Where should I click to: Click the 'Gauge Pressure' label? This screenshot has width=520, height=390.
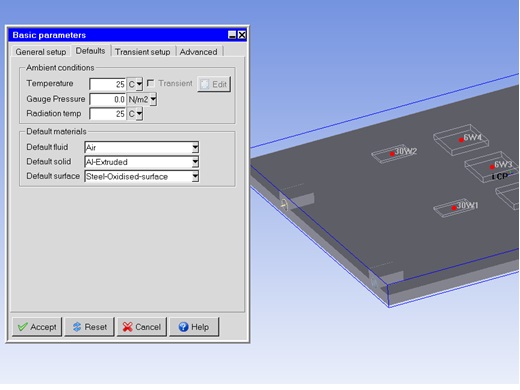tap(56, 99)
